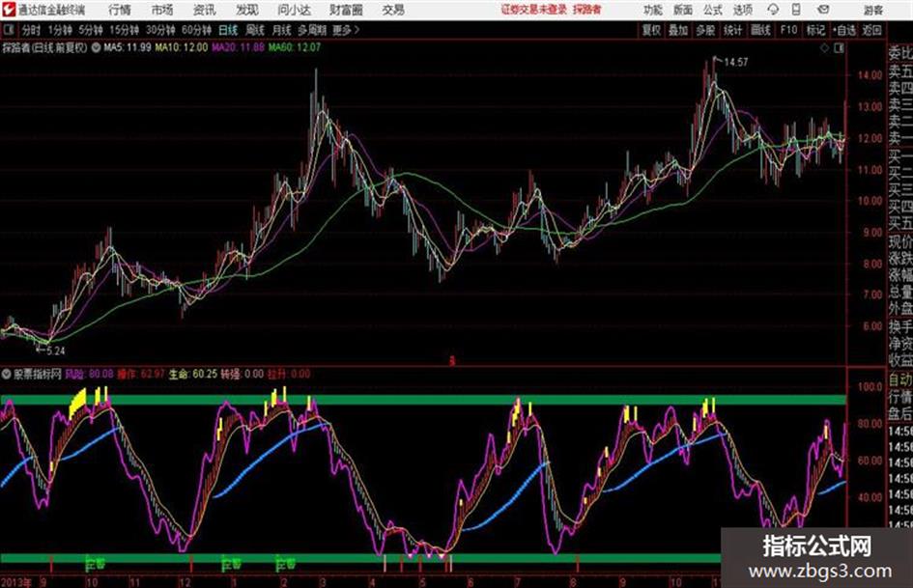Add stock via 自选 button

[844, 30]
